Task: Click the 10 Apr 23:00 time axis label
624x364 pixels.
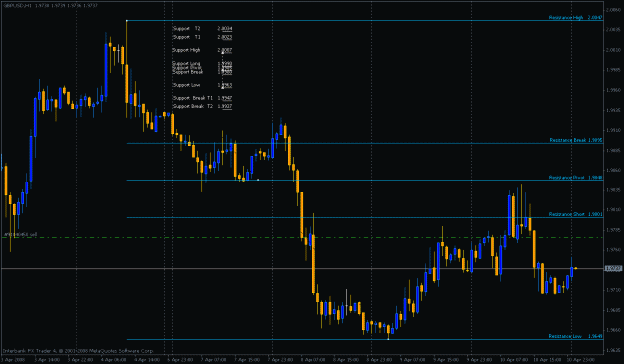Action: coord(581,360)
